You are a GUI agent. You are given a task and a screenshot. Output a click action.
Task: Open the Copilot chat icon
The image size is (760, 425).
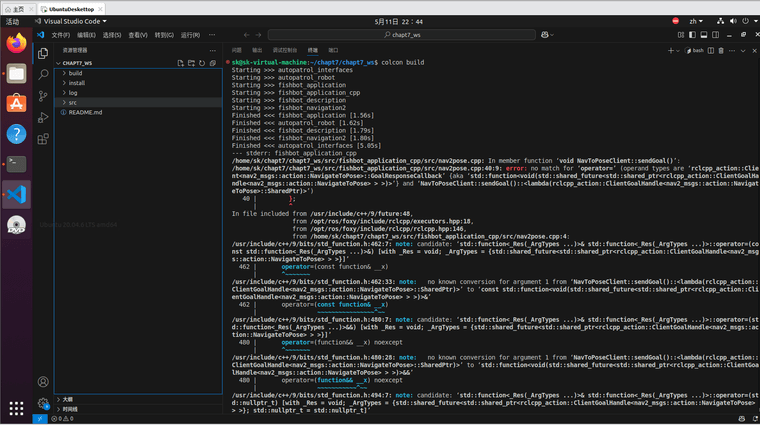[x=545, y=35]
